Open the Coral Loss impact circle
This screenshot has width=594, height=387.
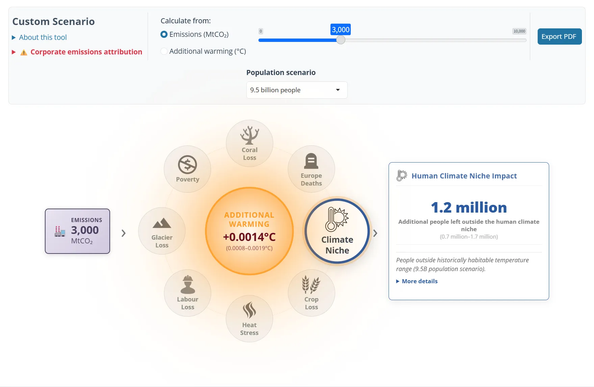249,144
